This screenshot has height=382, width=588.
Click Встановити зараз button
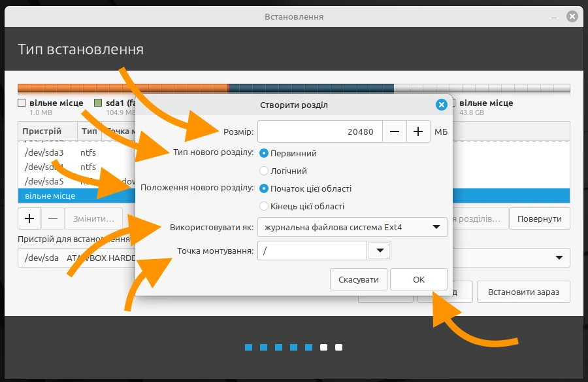[523, 292]
